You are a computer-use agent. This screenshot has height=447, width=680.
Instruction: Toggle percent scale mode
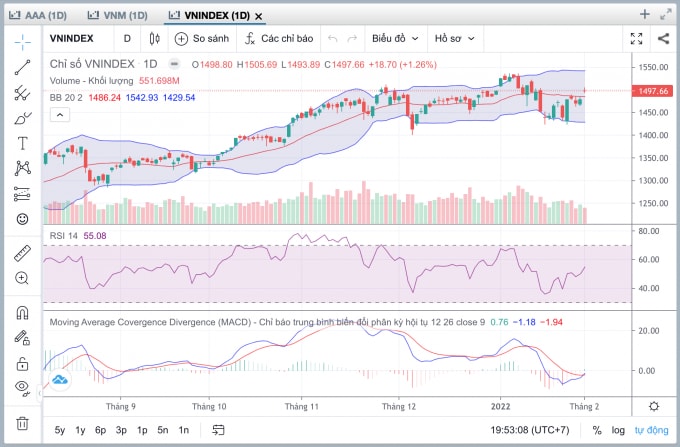(x=597, y=430)
